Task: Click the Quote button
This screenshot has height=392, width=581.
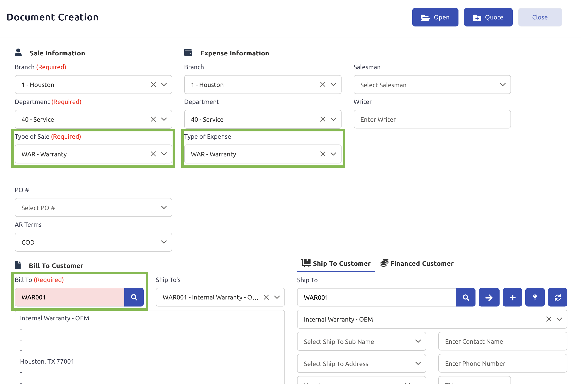Action: [488, 17]
